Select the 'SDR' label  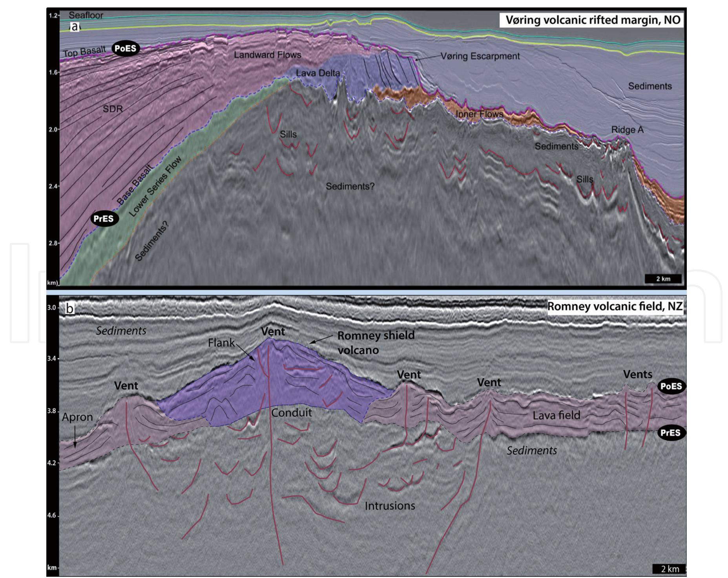113,109
